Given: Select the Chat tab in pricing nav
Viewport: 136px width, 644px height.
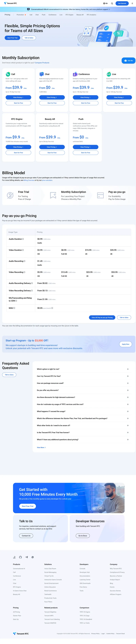Looking at the screenshot, I should [x=37, y=15].
